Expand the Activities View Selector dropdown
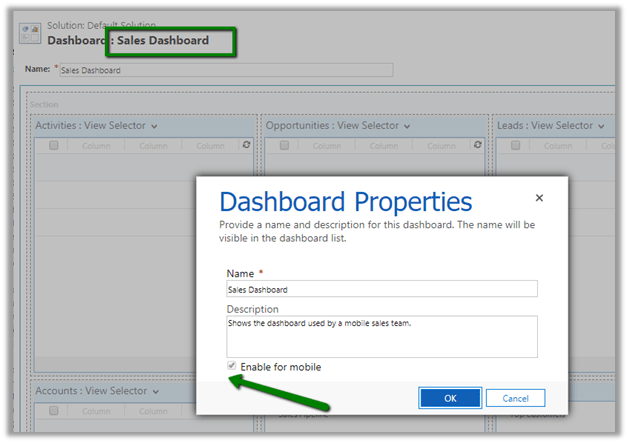The width and height of the screenshot is (628, 443). tap(155, 126)
